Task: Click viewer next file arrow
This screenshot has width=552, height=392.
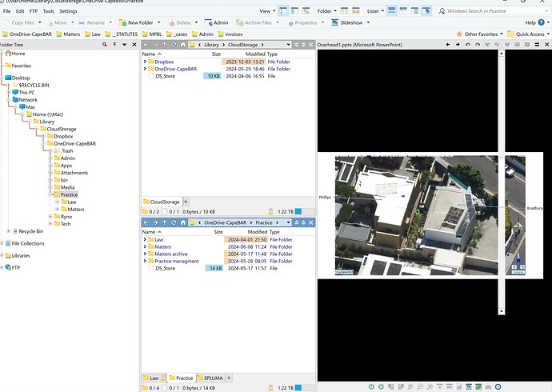Action: [x=458, y=45]
